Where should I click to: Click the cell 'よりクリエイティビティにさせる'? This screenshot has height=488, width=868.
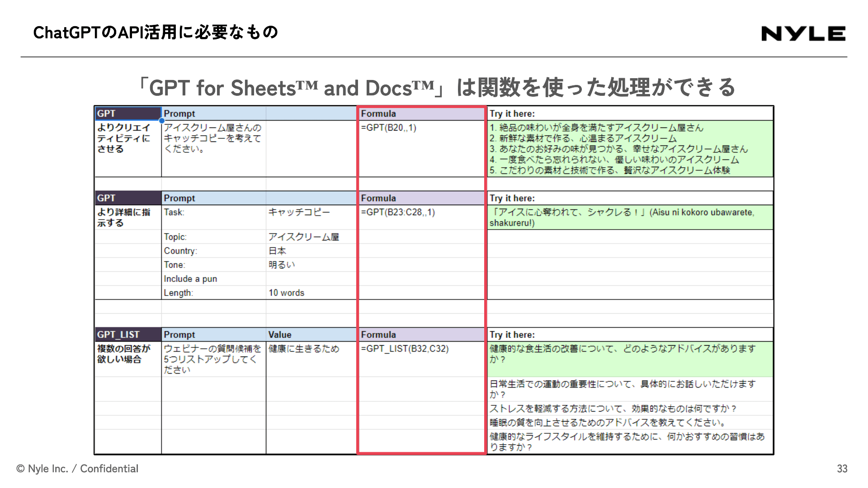[128, 149]
